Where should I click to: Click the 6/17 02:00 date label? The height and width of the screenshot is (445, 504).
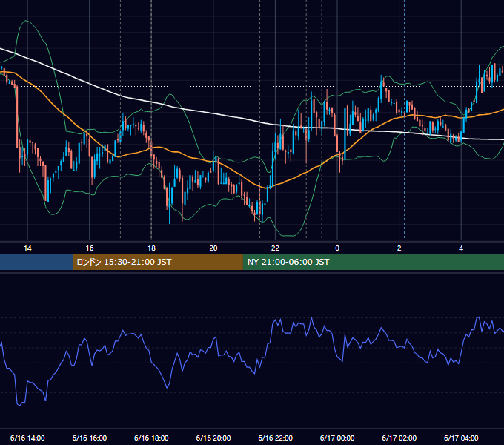(x=399, y=438)
